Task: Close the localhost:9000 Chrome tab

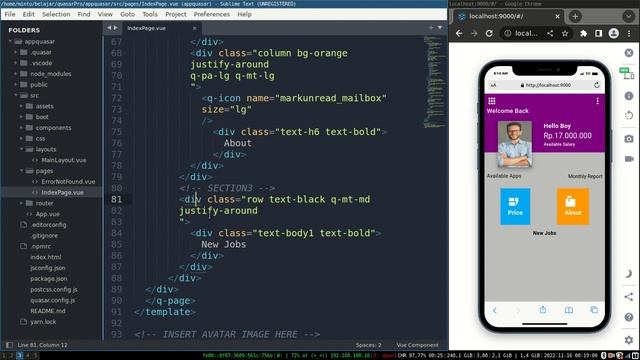Action: [x=558, y=16]
